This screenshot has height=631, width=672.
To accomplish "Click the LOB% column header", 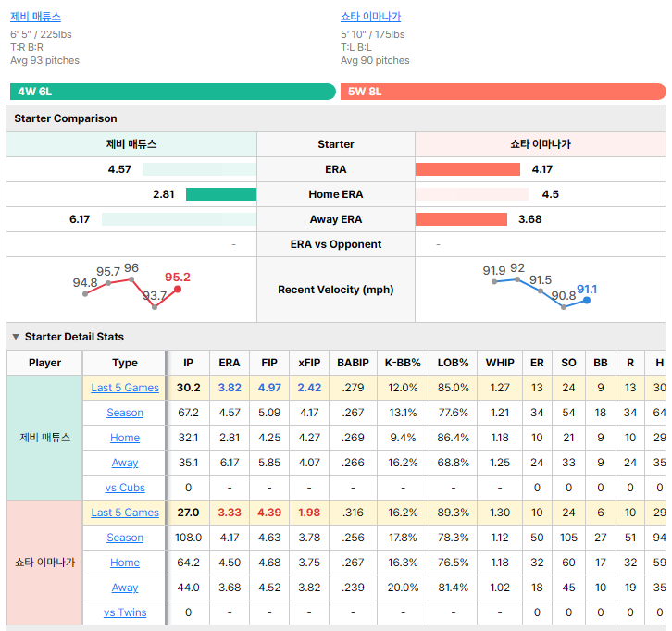I will tap(453, 363).
